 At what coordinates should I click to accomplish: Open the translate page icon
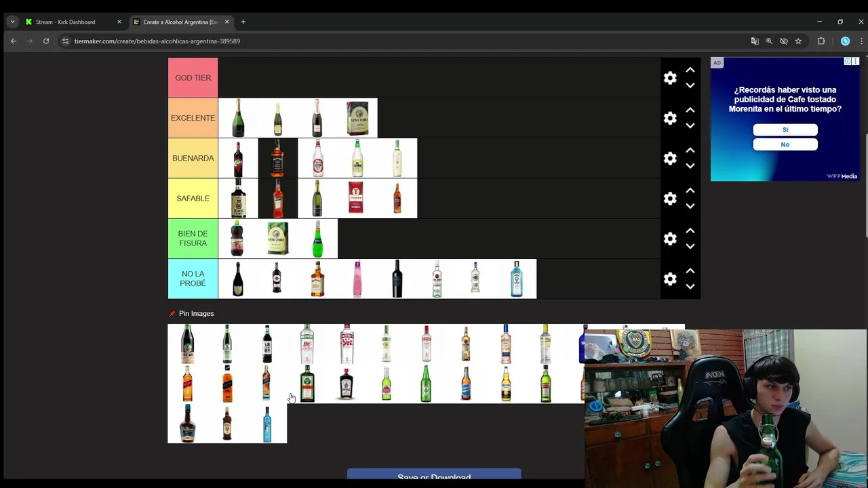coord(755,41)
